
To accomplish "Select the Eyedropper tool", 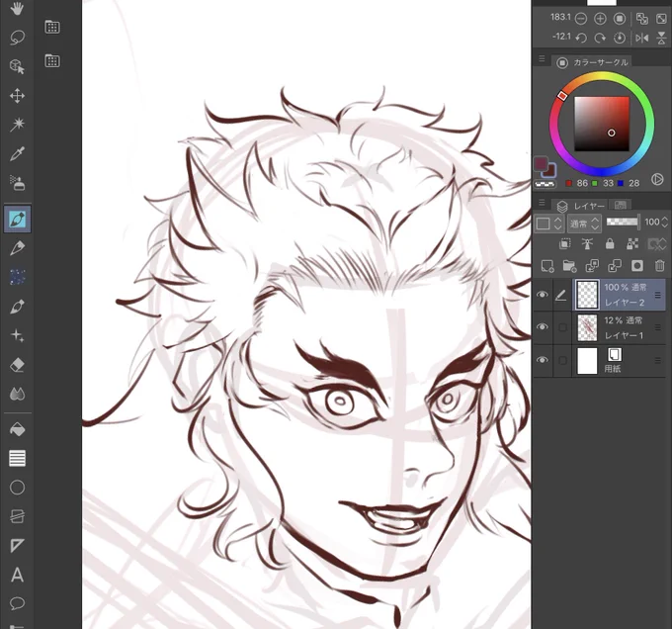I will pyautogui.click(x=17, y=153).
